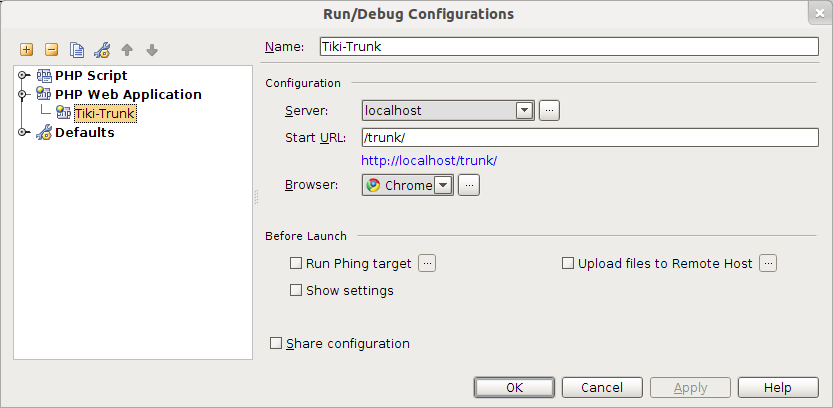Select Tiki-Trunk in the configuration tree
This screenshot has height=408, width=833.
105,113
